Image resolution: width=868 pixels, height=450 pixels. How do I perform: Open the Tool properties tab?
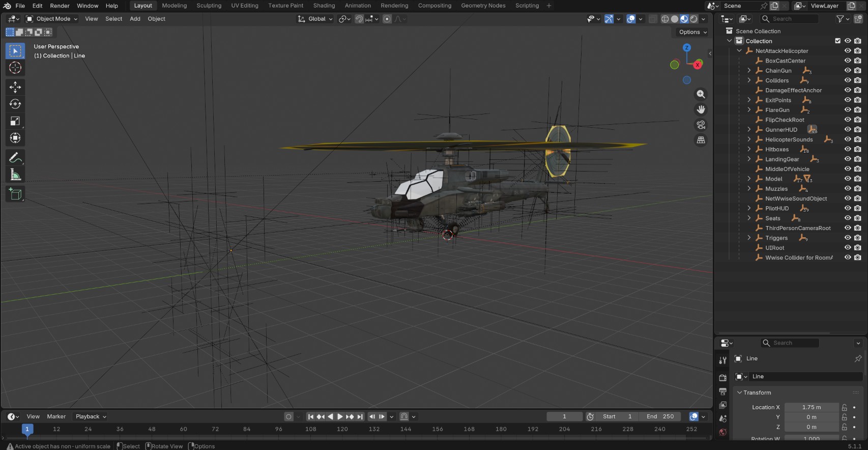722,360
